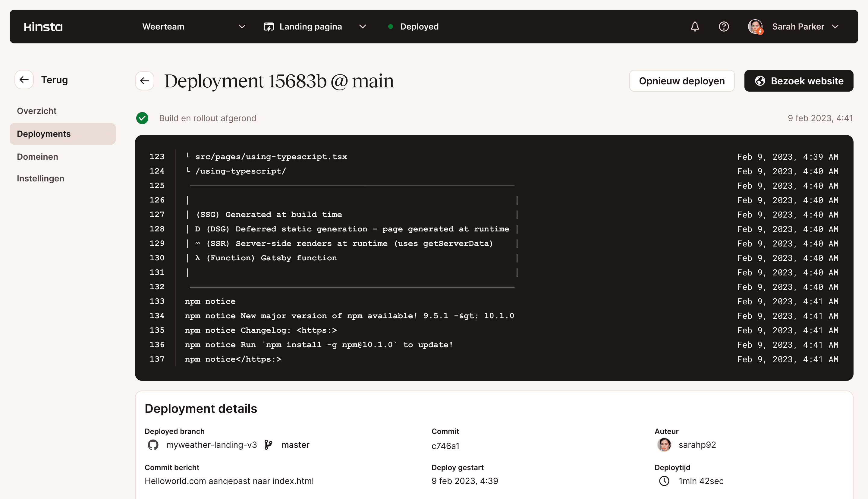Click log line 136 npm install command
Image resolution: width=868 pixels, height=499 pixels.
coord(319,344)
